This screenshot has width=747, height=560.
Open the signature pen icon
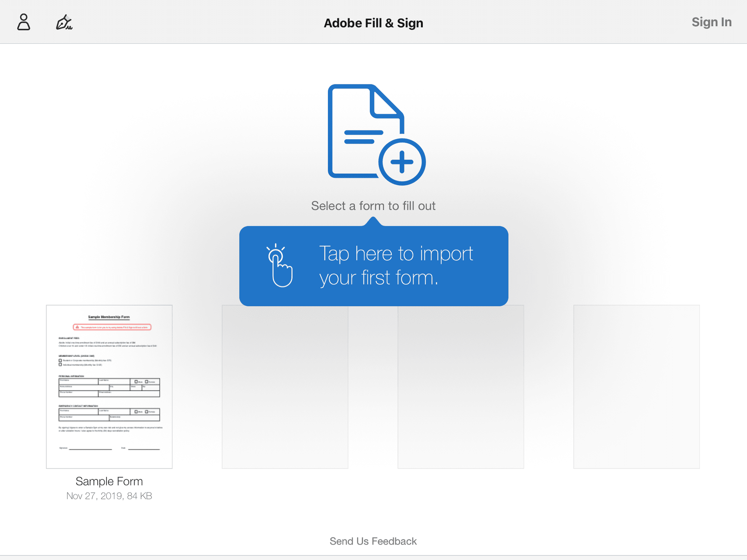tap(64, 22)
